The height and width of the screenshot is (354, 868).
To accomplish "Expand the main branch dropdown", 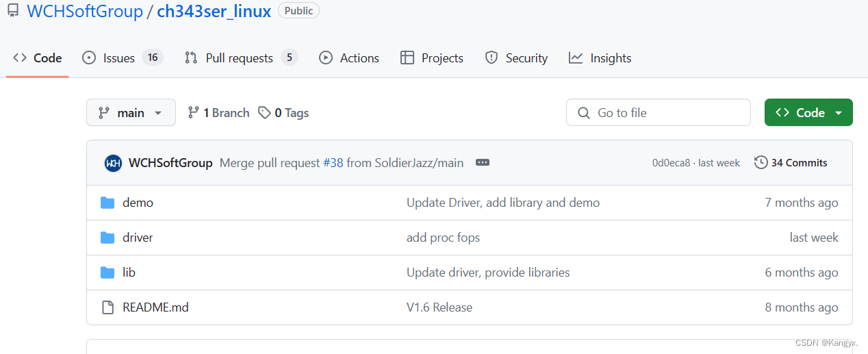I will [131, 113].
